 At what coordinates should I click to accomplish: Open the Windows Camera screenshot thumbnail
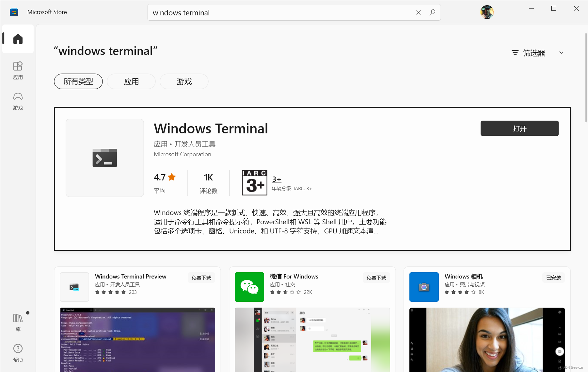tap(487, 340)
